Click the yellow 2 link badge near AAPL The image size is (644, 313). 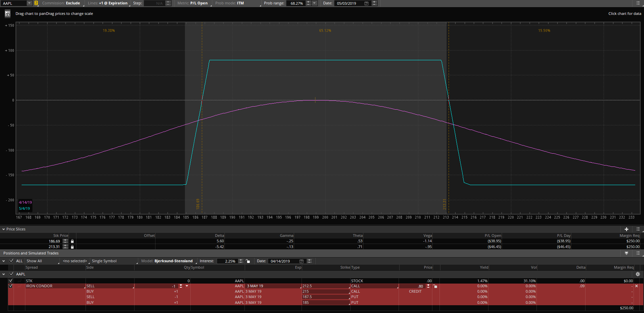(x=36, y=3)
